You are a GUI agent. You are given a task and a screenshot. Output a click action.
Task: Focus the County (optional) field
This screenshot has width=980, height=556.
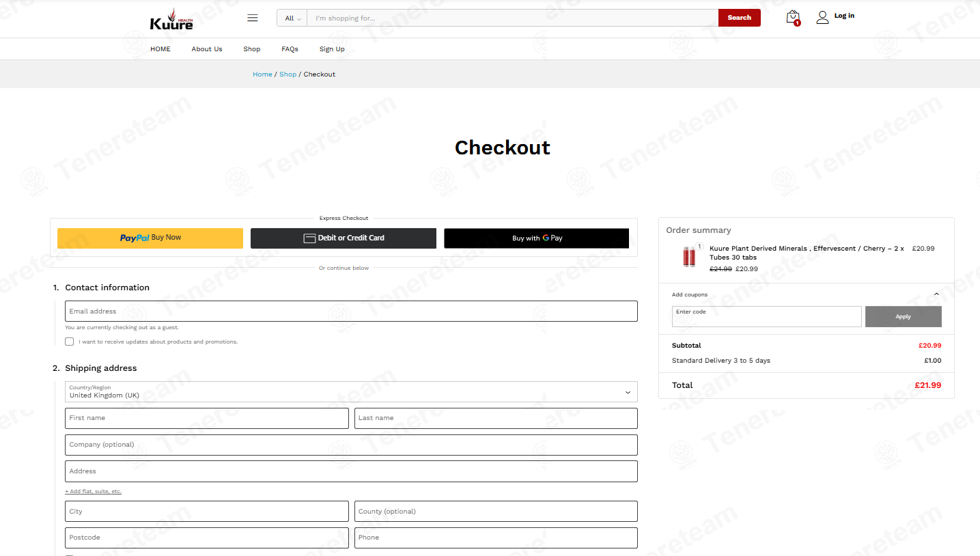pos(496,512)
